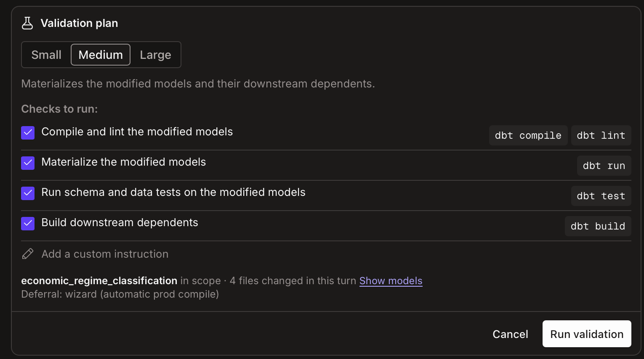This screenshot has height=359, width=644.
Task: Click the dbt test command tag
Action: [601, 196]
